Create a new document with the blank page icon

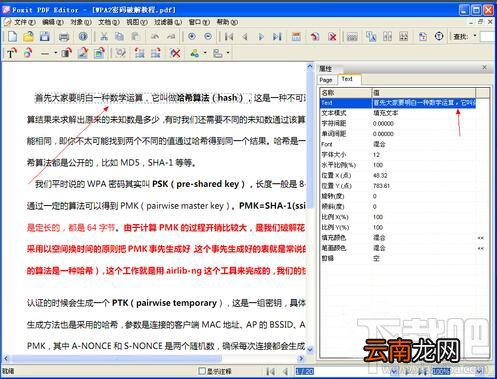click(12, 36)
